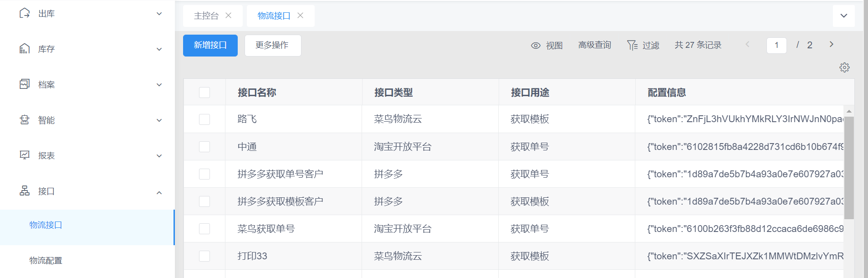Click the 视图 eye icon

pos(536,46)
